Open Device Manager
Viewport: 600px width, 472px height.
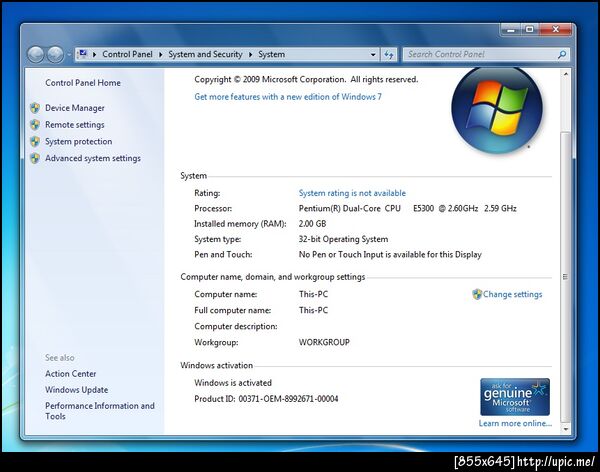pyautogui.click(x=75, y=108)
